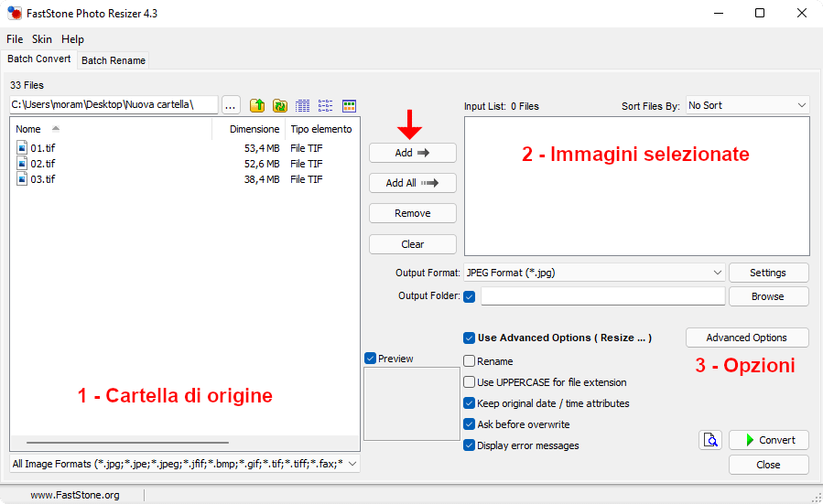
Task: Switch to details view icon
Action: coord(302,105)
